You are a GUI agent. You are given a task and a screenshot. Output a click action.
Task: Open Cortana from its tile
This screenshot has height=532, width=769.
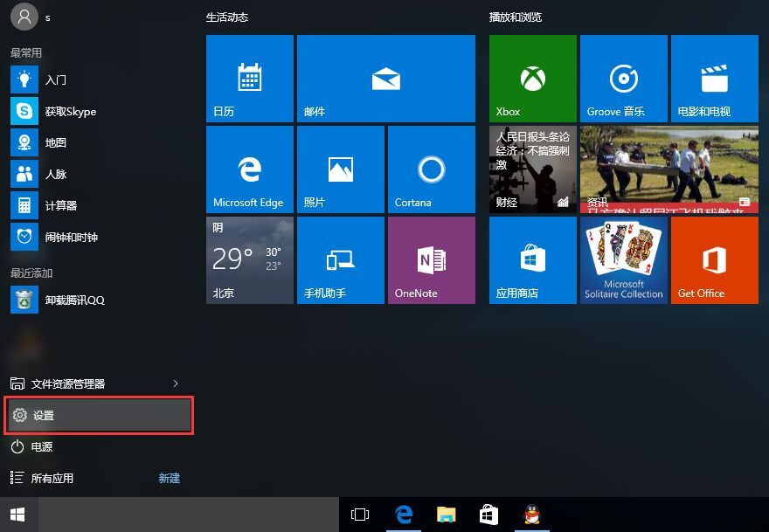[x=431, y=169]
